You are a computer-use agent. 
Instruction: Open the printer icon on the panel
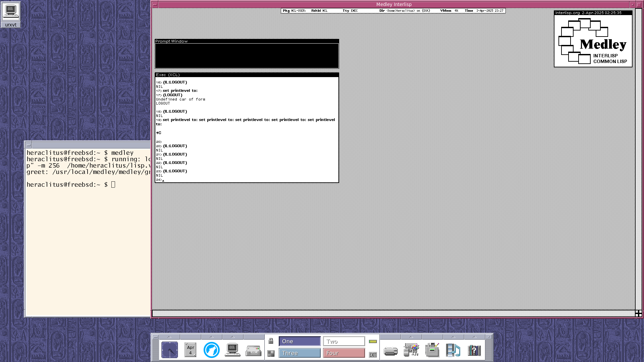[390, 351]
